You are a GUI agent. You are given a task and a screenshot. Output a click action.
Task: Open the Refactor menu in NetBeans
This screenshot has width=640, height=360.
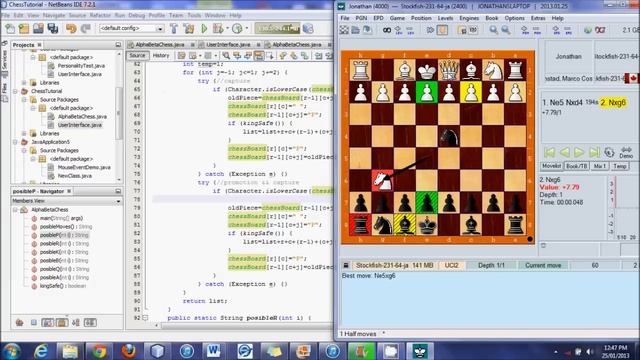tap(100, 16)
